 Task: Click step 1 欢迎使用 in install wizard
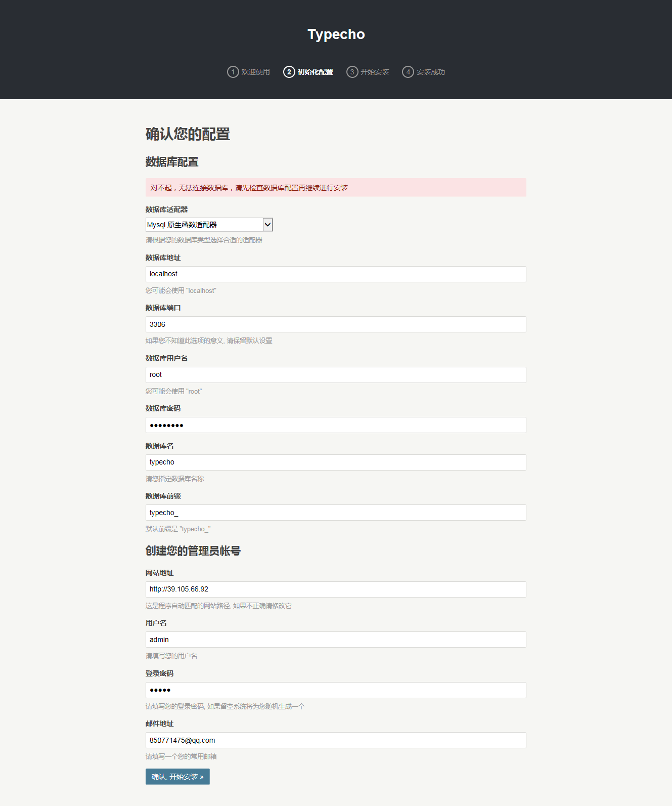point(248,72)
